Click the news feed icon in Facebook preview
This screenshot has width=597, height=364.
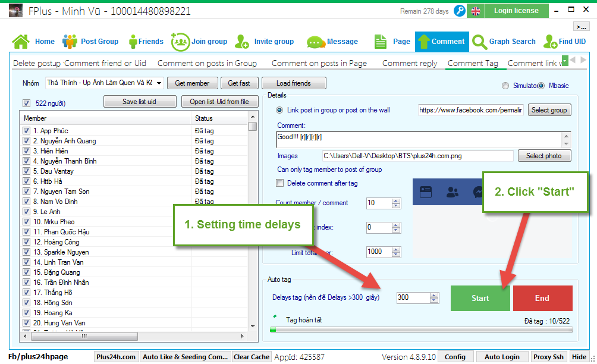(425, 192)
